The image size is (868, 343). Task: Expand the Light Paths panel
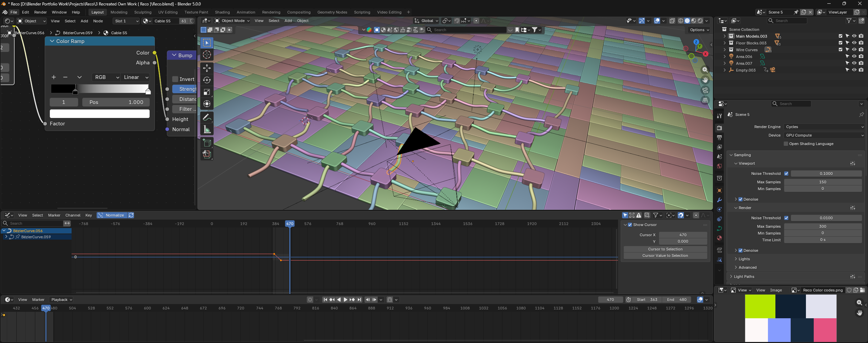coord(744,277)
